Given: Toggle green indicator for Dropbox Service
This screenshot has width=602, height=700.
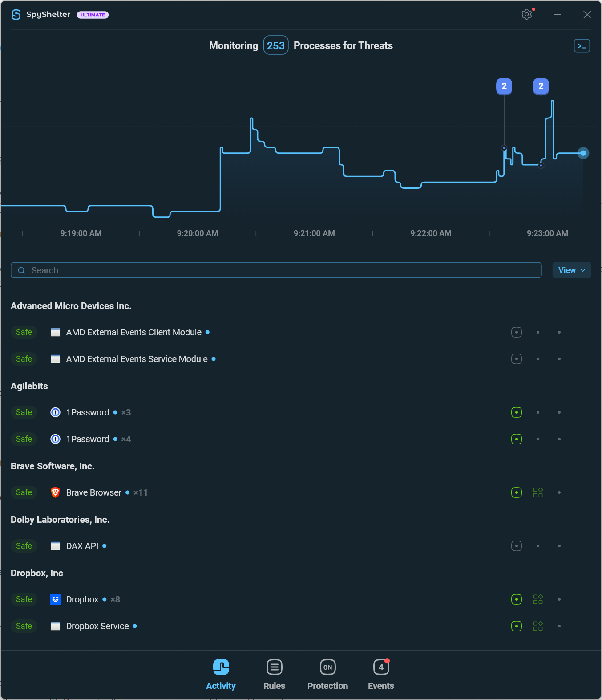Looking at the screenshot, I should pyautogui.click(x=517, y=626).
